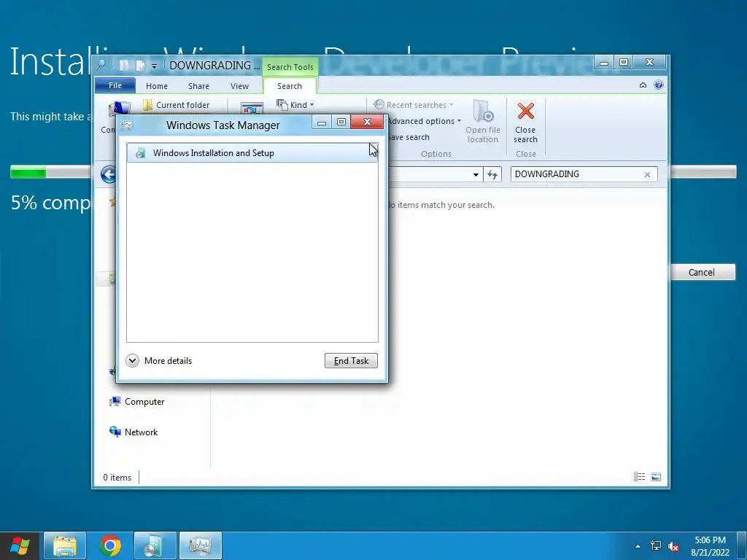
Task: Click the Date modified calendar icon
Action: point(252,108)
